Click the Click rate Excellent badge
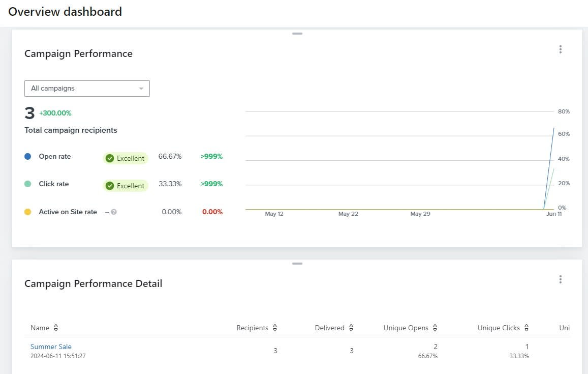Viewport: 588px width, 374px height. 126,186
